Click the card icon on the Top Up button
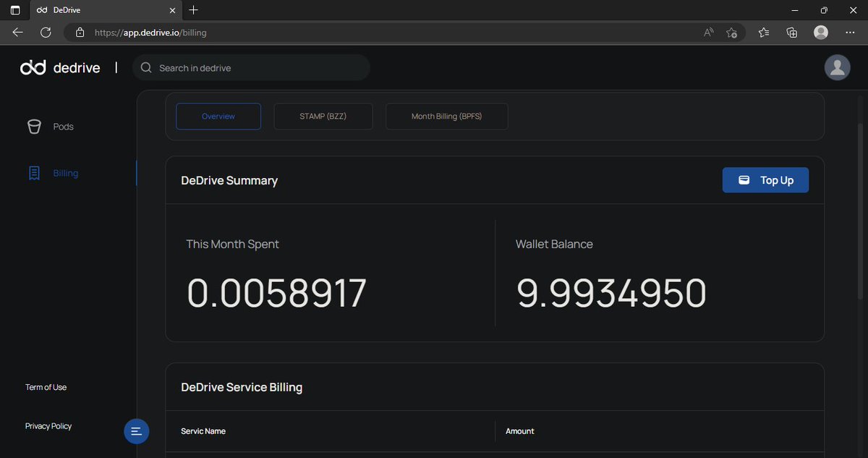Viewport: 868px width, 458px height. coord(744,179)
